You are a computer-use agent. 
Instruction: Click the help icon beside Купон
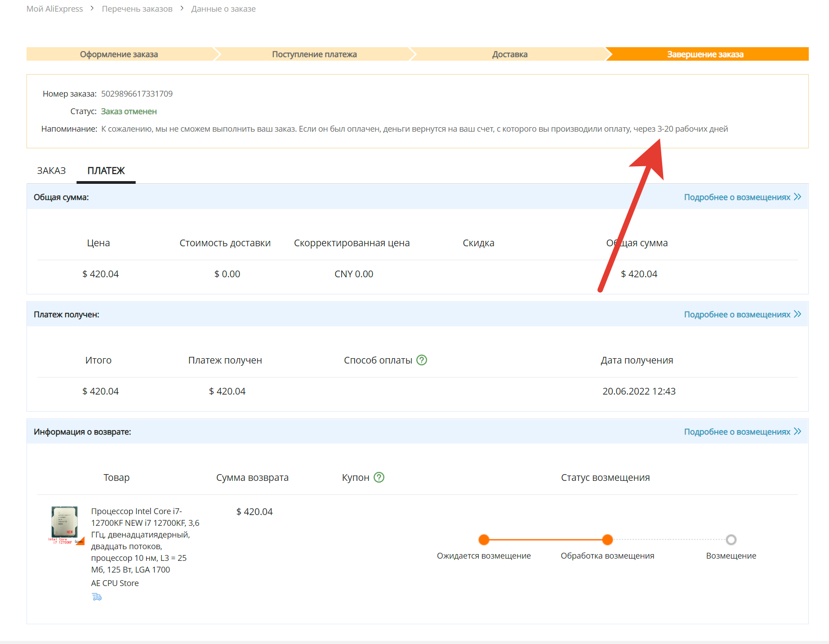(379, 477)
